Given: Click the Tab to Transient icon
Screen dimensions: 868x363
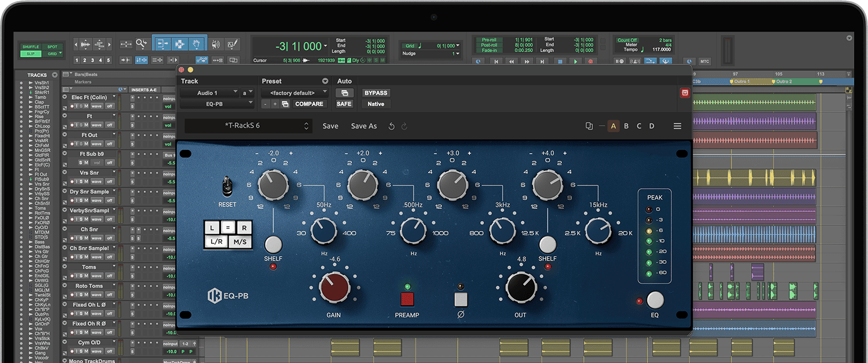Looking at the screenshot, I should pyautogui.click(x=126, y=60).
